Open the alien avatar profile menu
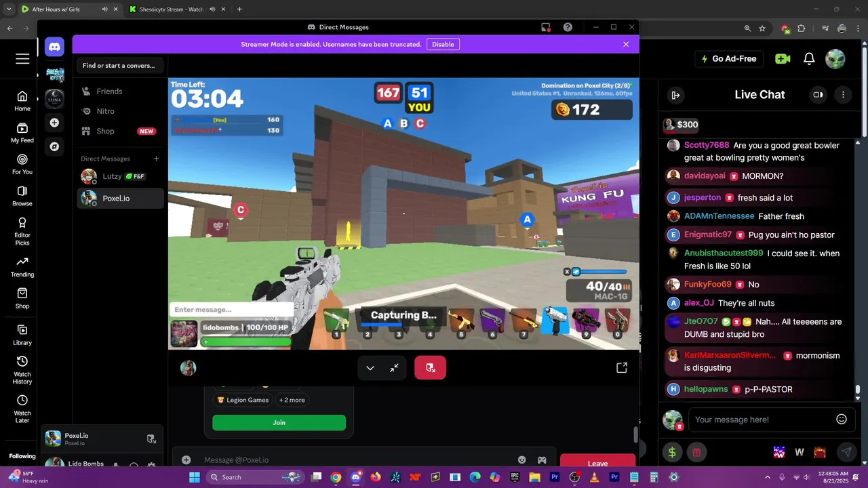The image size is (868, 488). pyautogui.click(x=835, y=59)
